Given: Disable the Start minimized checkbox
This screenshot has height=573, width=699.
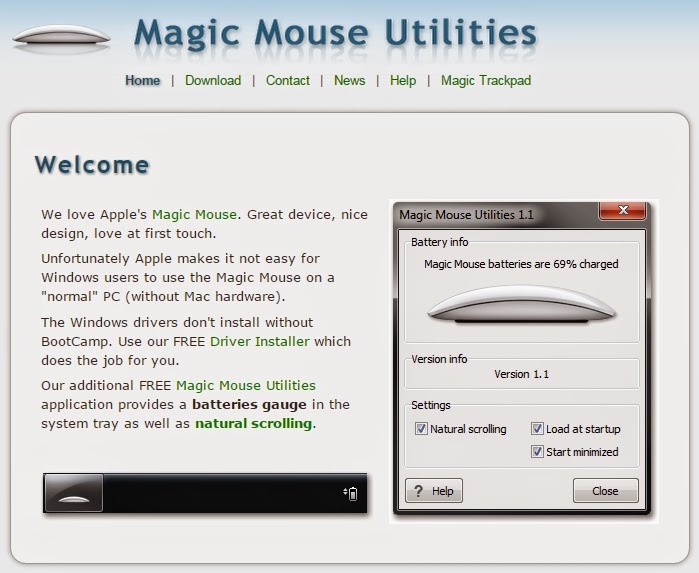Looking at the screenshot, I should [537, 452].
